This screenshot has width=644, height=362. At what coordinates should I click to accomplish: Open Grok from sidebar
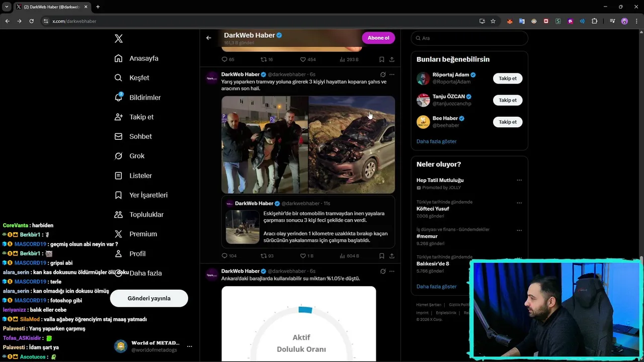pos(129,156)
